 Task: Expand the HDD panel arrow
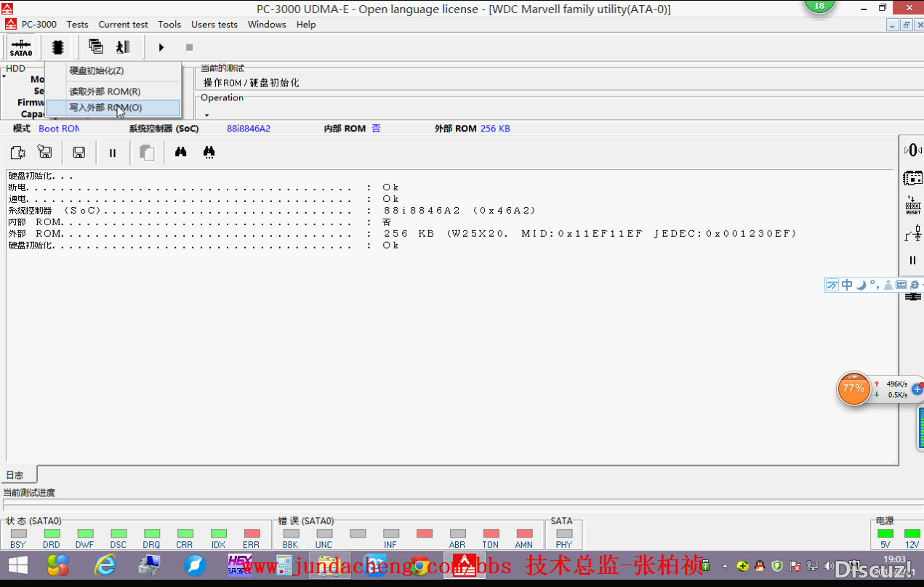4,76
